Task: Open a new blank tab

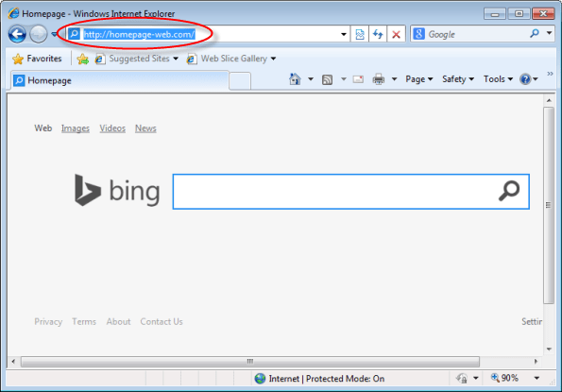Action: coord(240,80)
